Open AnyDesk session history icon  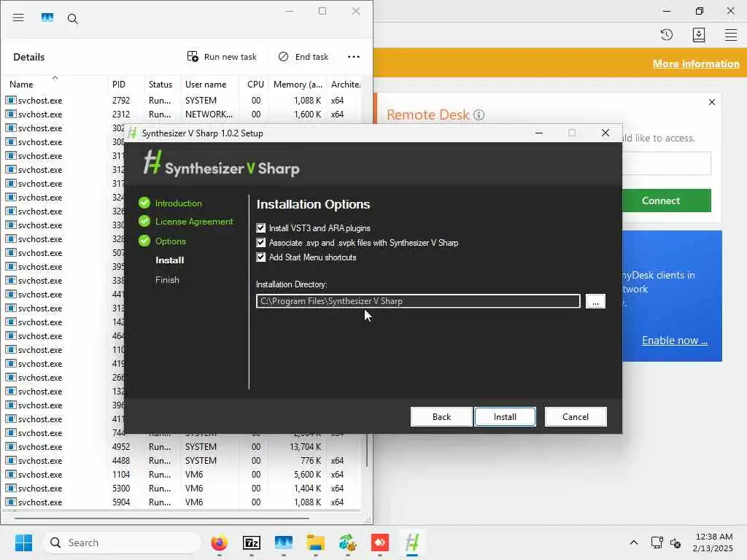(667, 35)
